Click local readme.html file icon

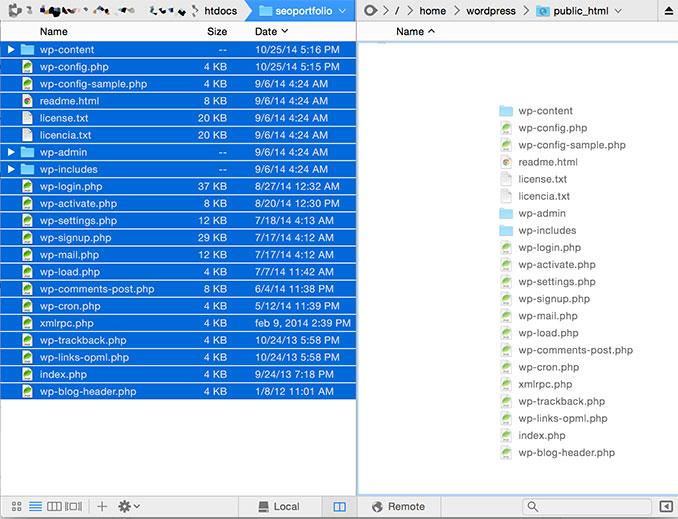tap(27, 101)
